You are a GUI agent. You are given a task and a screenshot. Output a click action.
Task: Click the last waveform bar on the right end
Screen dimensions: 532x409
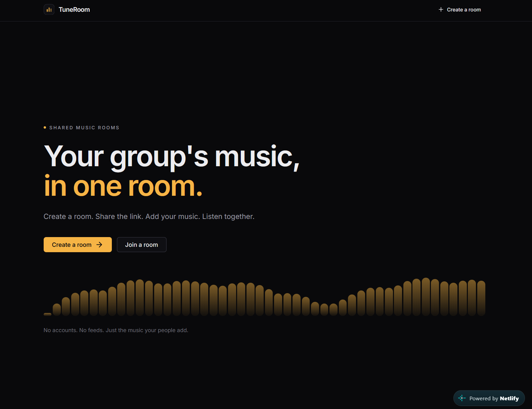(x=481, y=298)
